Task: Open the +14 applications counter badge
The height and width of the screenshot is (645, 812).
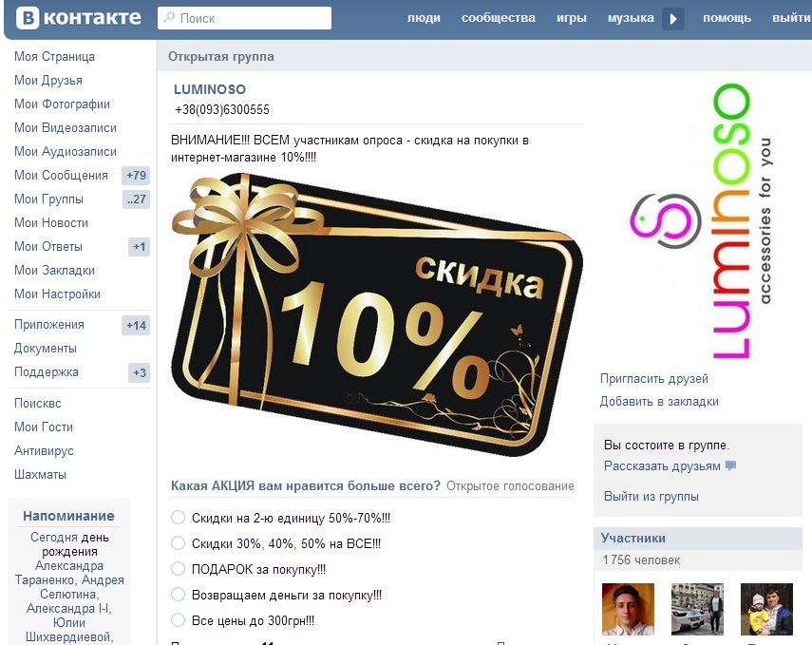Action: tap(136, 325)
